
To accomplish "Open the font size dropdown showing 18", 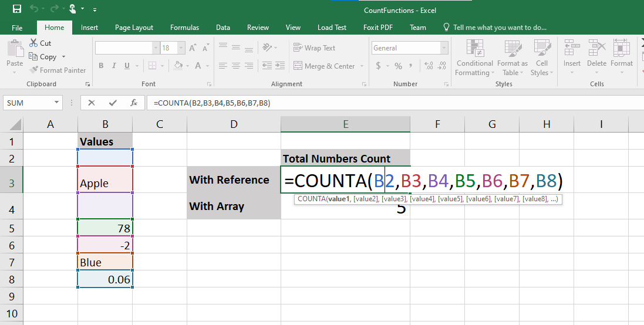I will [x=181, y=48].
